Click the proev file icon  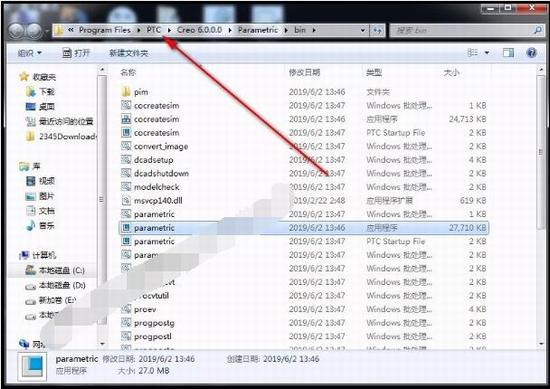point(126,309)
